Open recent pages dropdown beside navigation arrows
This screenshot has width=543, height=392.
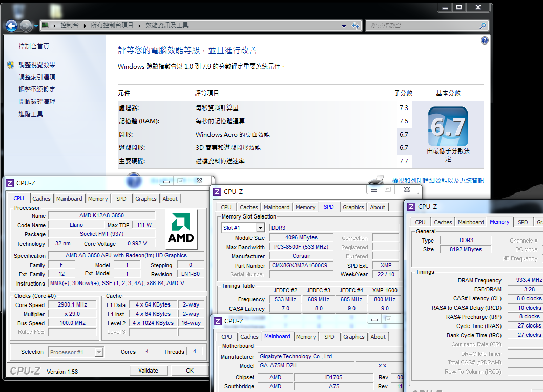36,26
